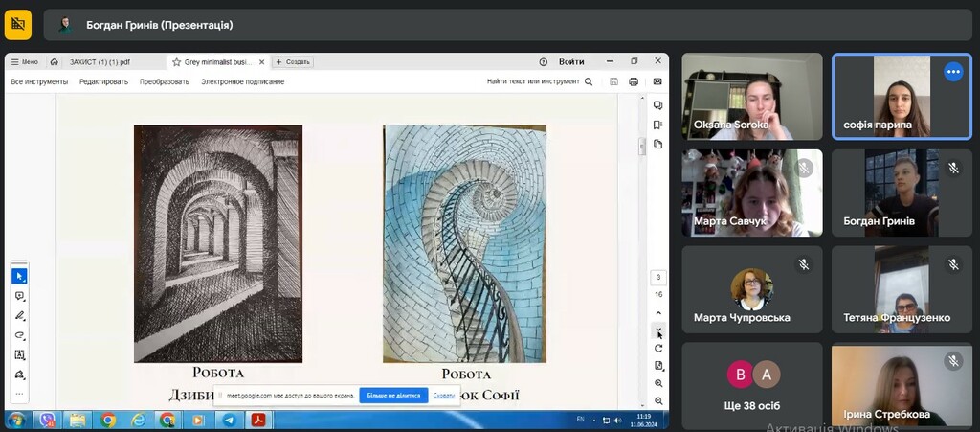Open the Редактировать menu
980x432 pixels.
point(103,81)
